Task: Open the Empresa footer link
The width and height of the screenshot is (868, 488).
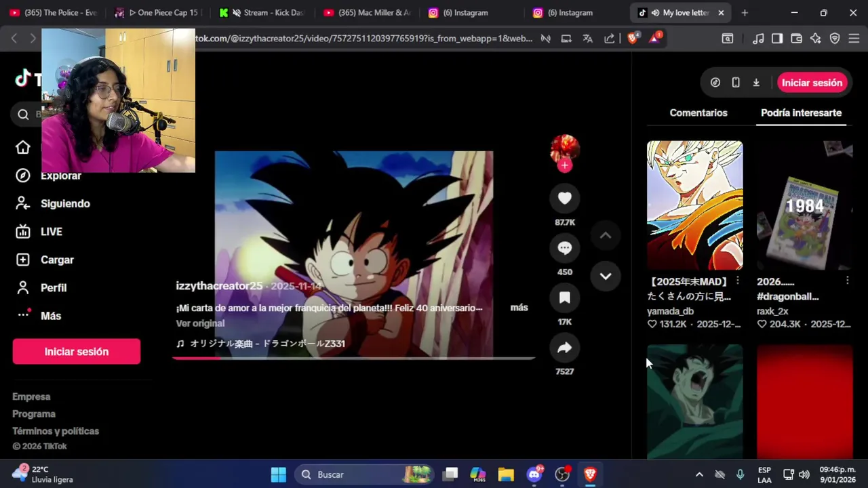Action: [x=31, y=396]
